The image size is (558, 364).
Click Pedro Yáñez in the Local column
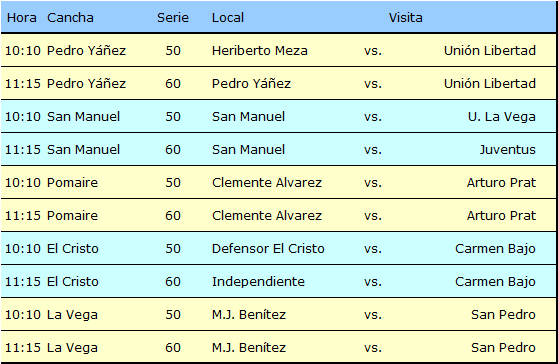coord(251,84)
